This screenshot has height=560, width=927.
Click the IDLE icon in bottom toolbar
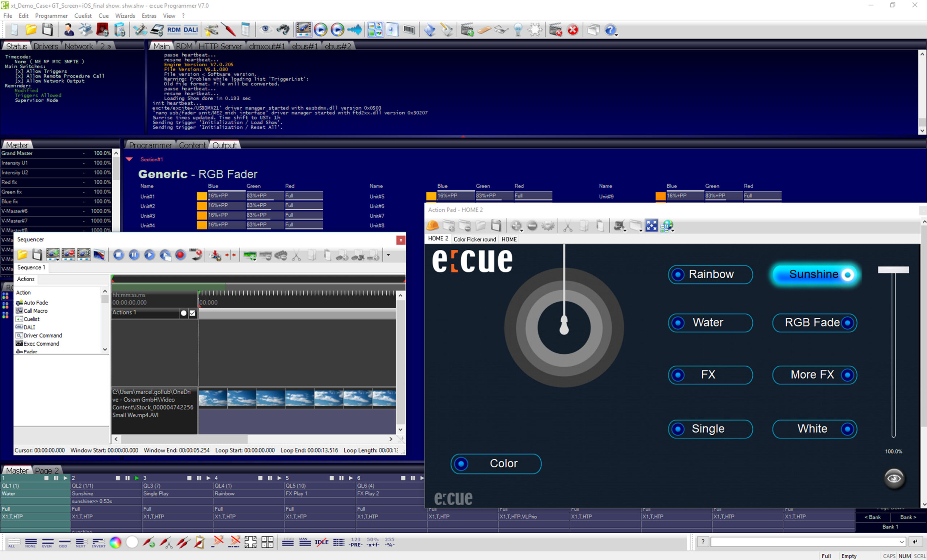[321, 542]
